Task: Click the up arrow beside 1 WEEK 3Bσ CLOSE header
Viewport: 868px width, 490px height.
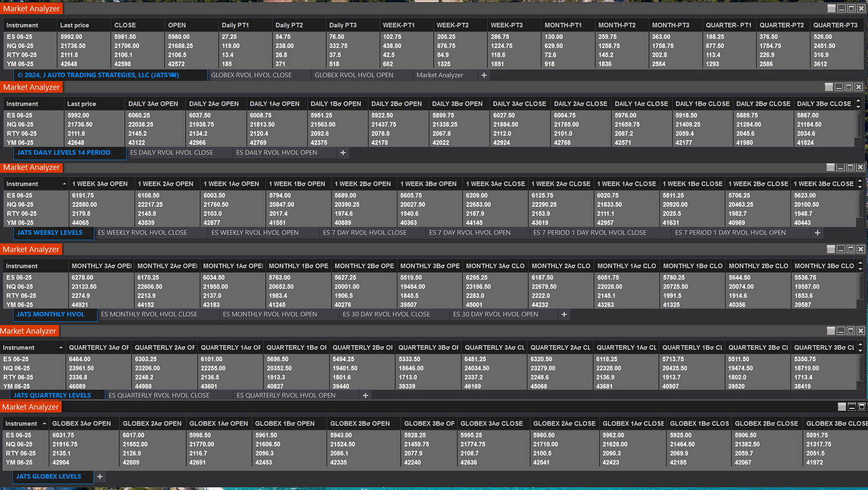Action: [x=859, y=181]
